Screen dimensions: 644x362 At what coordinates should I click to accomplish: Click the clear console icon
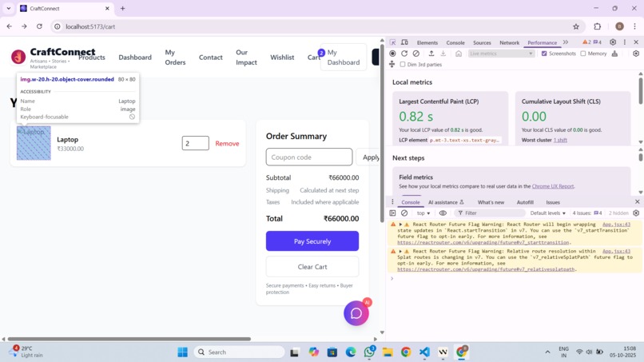(404, 213)
